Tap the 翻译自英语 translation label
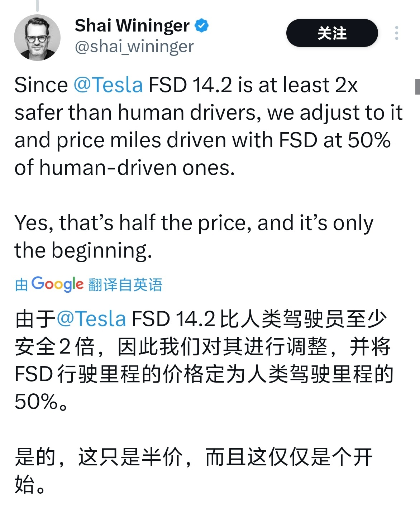The image size is (420, 513). click(x=125, y=285)
